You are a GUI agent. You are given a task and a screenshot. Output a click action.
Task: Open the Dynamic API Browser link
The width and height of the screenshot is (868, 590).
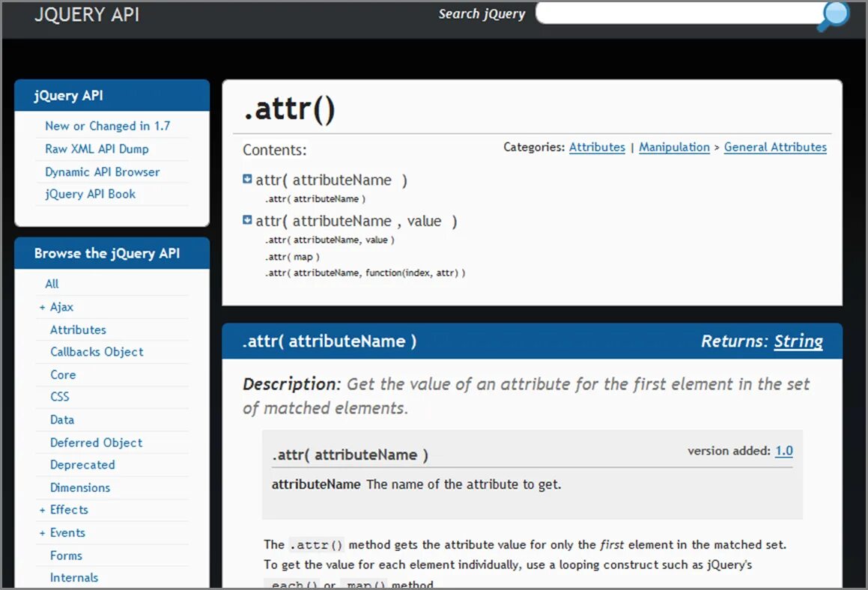click(103, 172)
